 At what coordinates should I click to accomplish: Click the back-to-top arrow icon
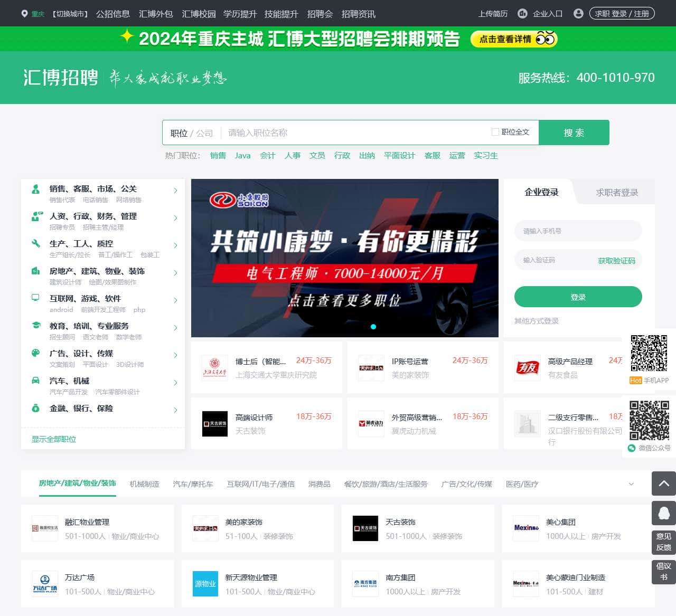(664, 484)
